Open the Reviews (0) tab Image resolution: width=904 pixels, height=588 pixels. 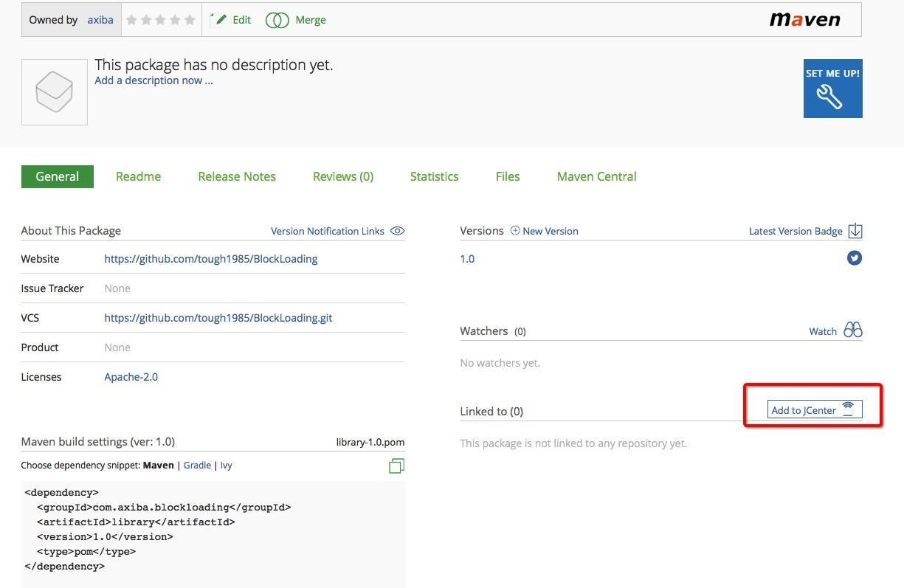click(x=343, y=176)
